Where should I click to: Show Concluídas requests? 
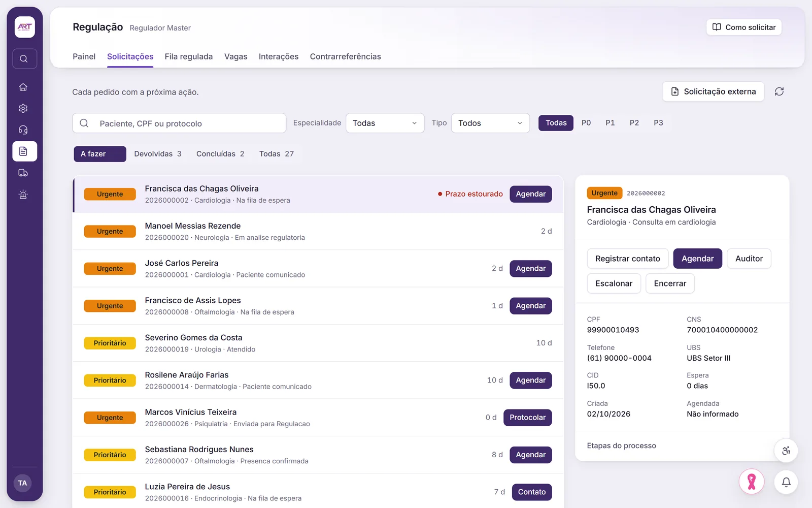coord(220,154)
